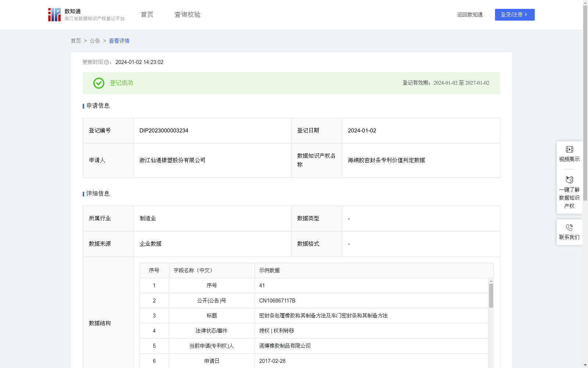Screen dimensions: 588x368
Task: Open 一键了解数据知识产权 guide icon
Action: click(x=569, y=180)
